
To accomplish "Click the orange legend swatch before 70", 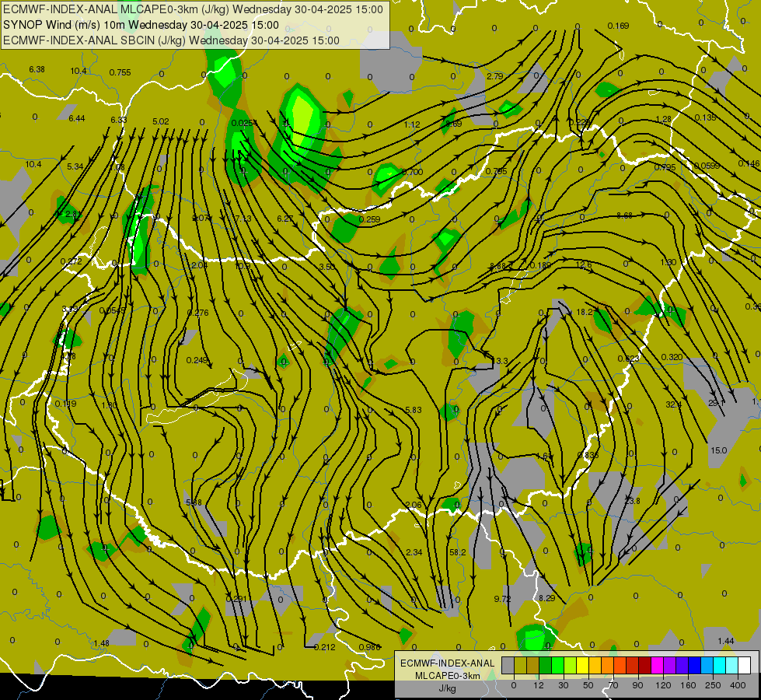I will pos(607,665).
